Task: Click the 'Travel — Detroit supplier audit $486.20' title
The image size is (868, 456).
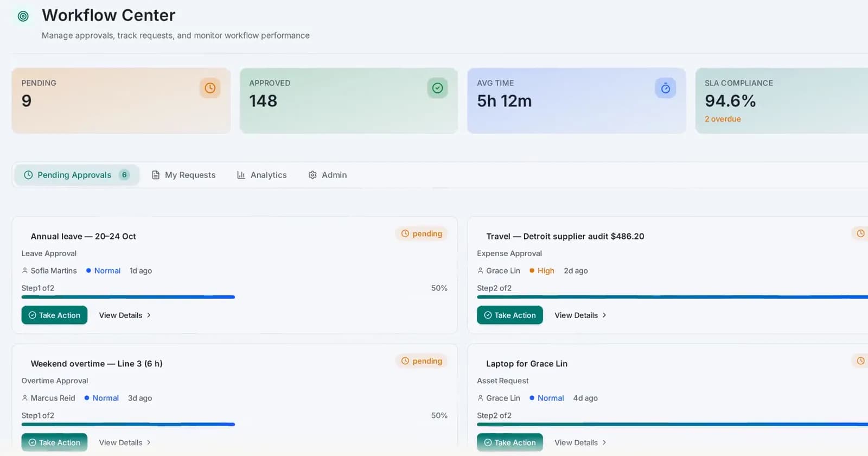Action: [x=565, y=236]
